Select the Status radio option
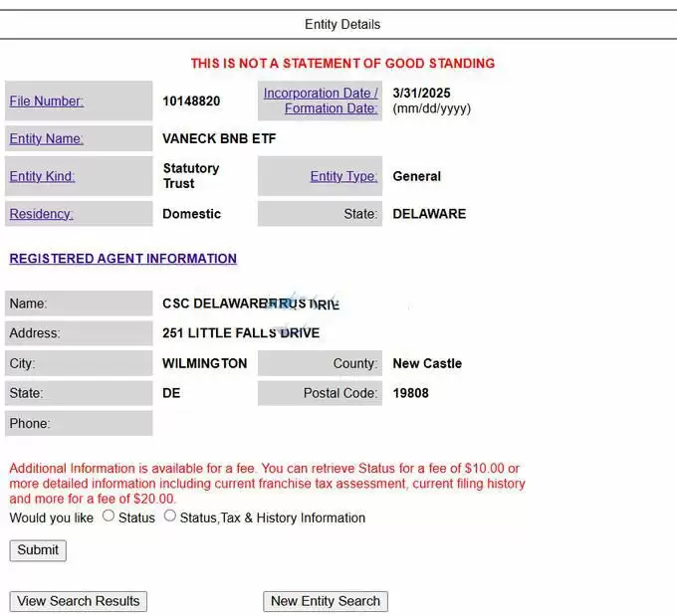677x616 pixels. click(110, 516)
